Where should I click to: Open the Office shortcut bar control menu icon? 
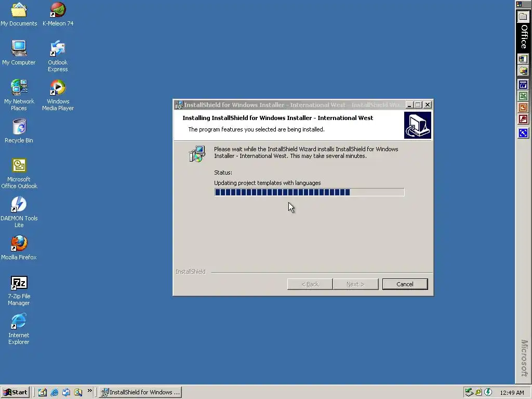coord(519,4)
